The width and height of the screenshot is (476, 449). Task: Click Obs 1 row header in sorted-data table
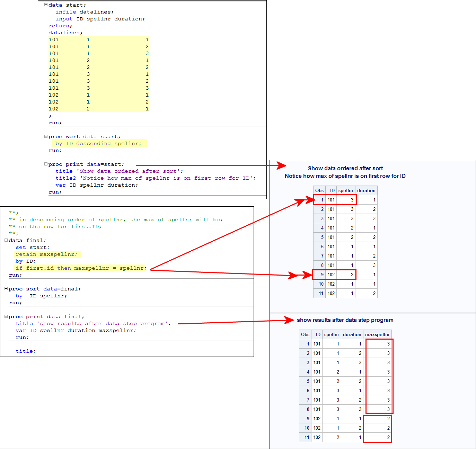click(x=319, y=200)
